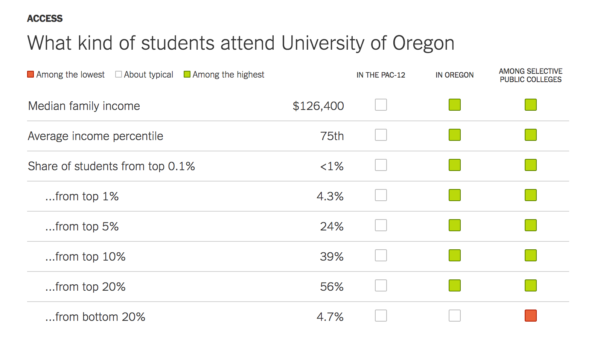The height and width of the screenshot is (360, 600).
Task: Click the 'Median family income' row label
Action: [84, 106]
